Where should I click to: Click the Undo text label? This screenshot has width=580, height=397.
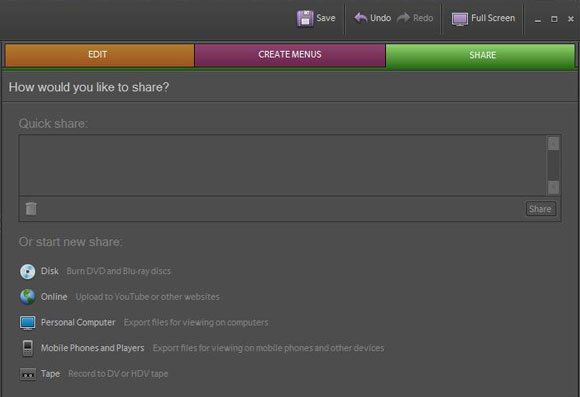click(381, 18)
